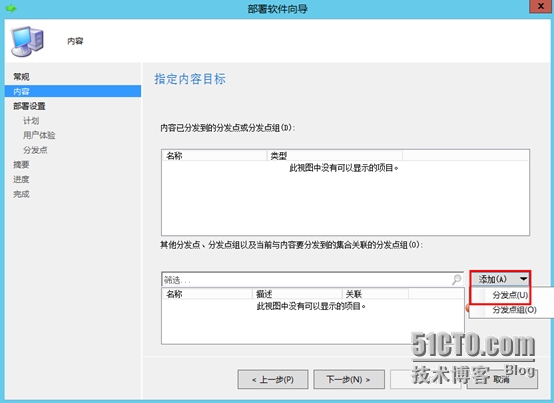Click the magnifier search icon in filter box
The height and width of the screenshot is (403, 554).
point(456,279)
